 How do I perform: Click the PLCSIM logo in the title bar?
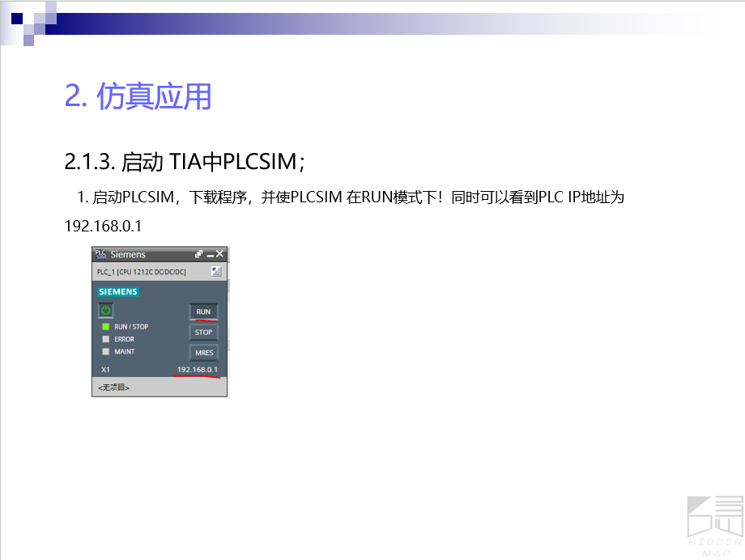pyautogui.click(x=100, y=254)
